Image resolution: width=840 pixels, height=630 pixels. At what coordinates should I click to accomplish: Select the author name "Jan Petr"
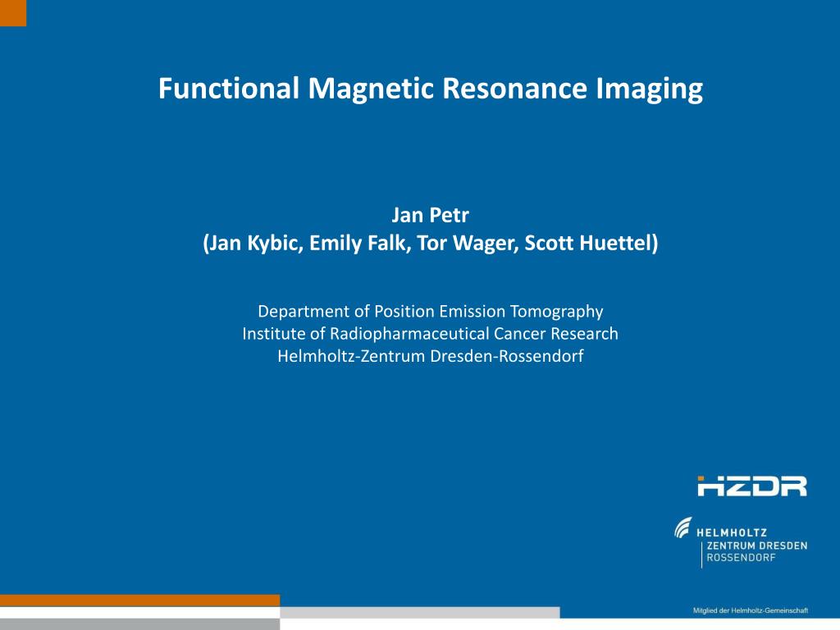click(430, 216)
